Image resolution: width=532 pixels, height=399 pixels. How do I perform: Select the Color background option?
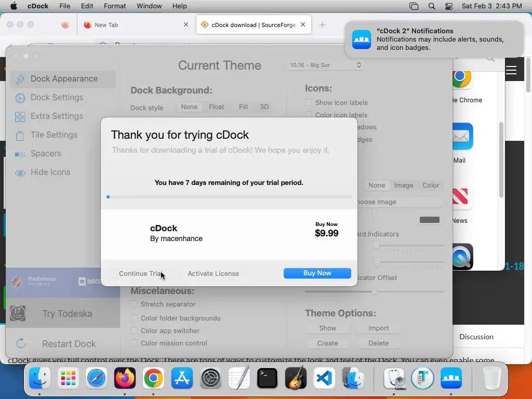click(x=431, y=185)
